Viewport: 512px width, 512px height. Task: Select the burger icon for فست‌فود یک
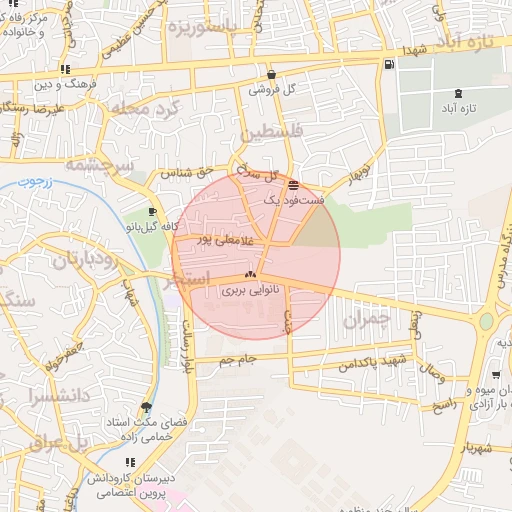point(293,185)
